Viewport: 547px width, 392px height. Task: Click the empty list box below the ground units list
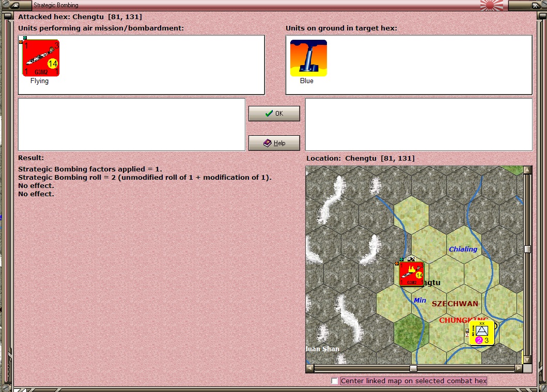coord(419,124)
